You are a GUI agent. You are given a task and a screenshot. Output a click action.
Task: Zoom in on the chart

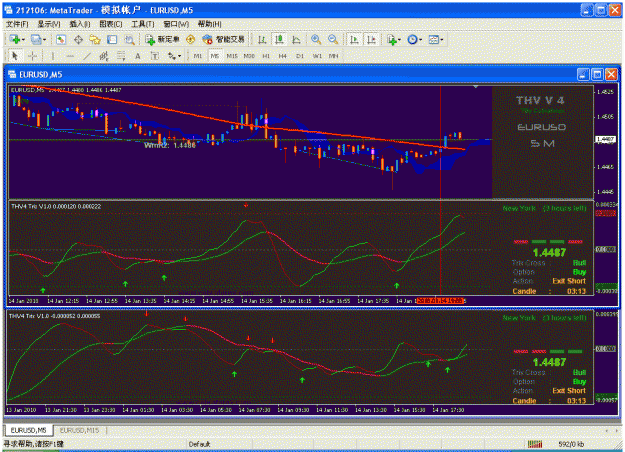pyautogui.click(x=316, y=39)
